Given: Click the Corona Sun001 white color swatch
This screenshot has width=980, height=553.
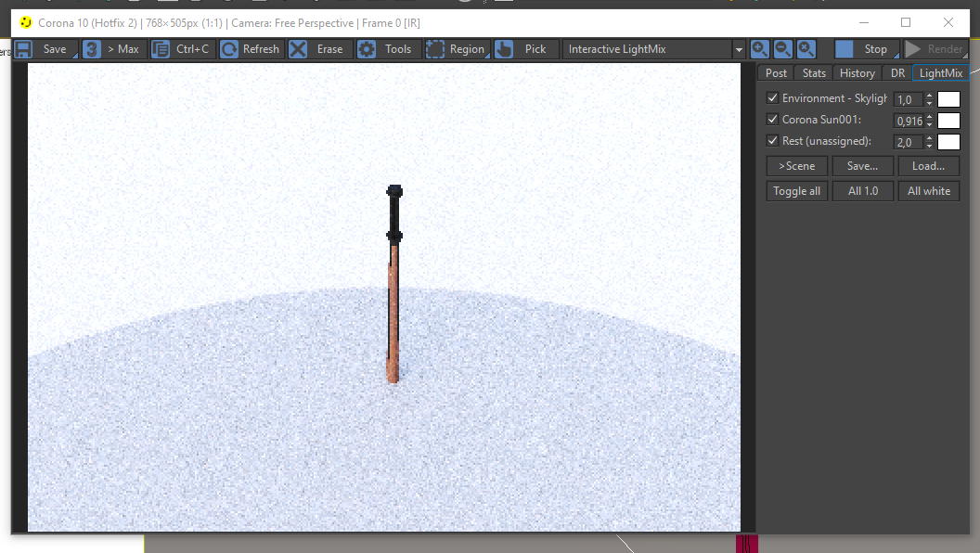Looking at the screenshot, I should coord(948,121).
